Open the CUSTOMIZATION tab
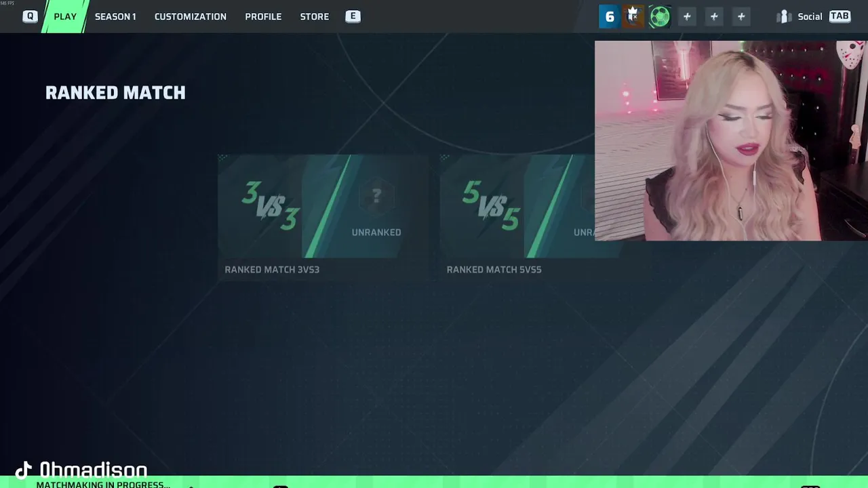Screen dimensions: 868x488 click(x=191, y=16)
